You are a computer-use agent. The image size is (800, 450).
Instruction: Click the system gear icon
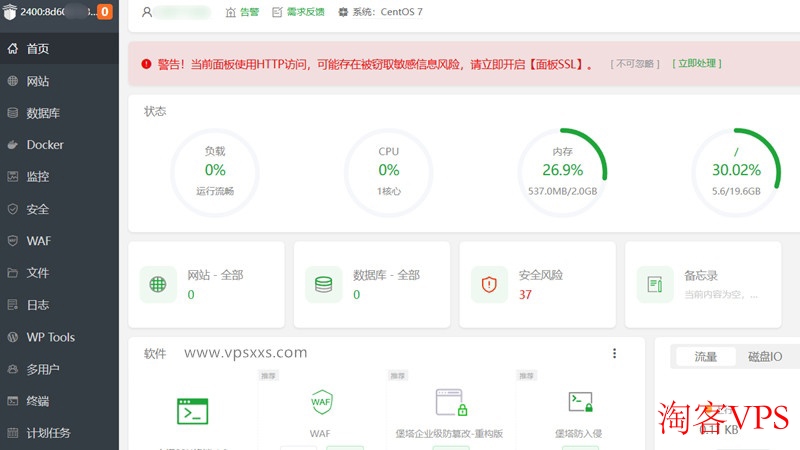point(343,12)
